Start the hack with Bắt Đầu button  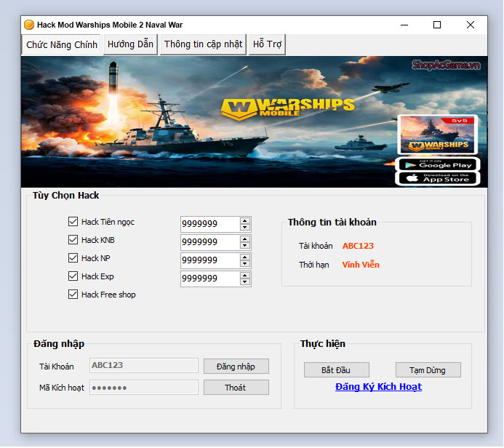coord(337,370)
